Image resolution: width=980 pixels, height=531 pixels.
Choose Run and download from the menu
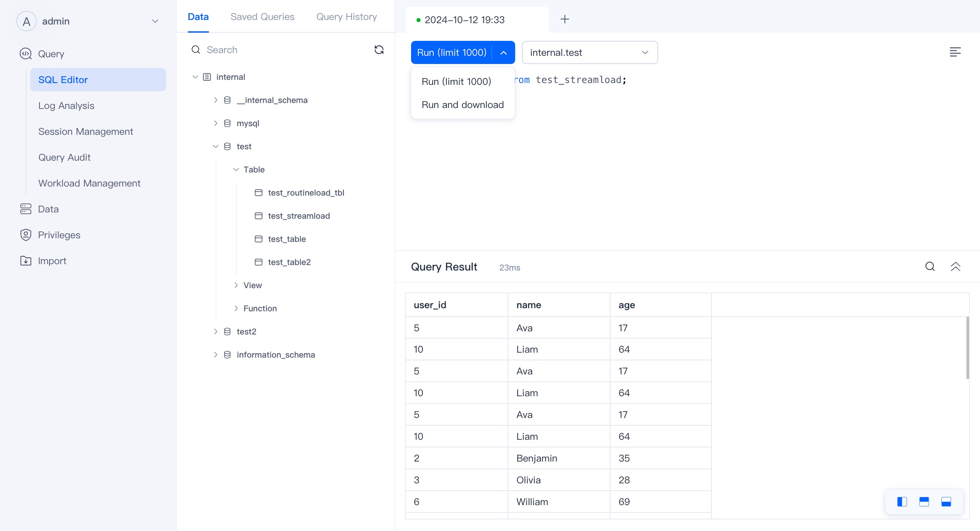[462, 105]
